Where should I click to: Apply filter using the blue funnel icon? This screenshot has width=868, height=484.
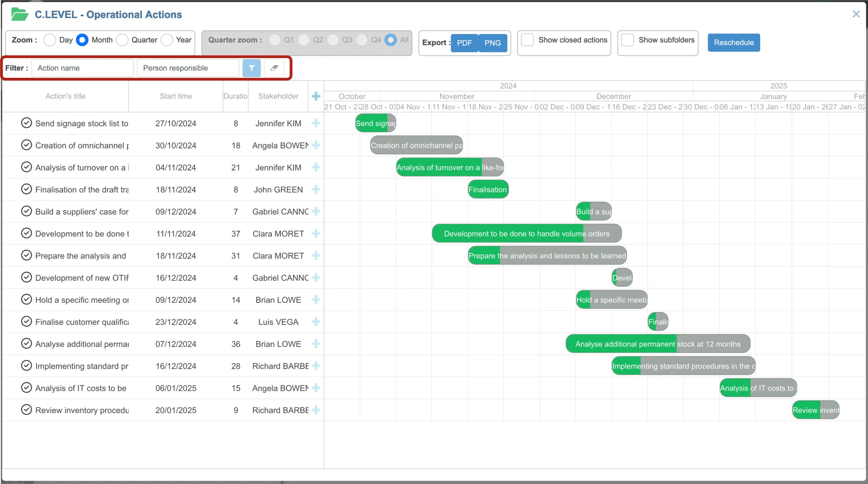[x=251, y=68]
